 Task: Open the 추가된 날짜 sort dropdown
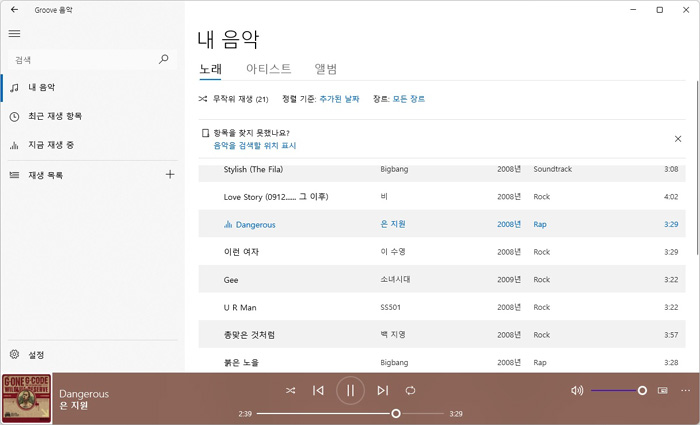pos(339,99)
